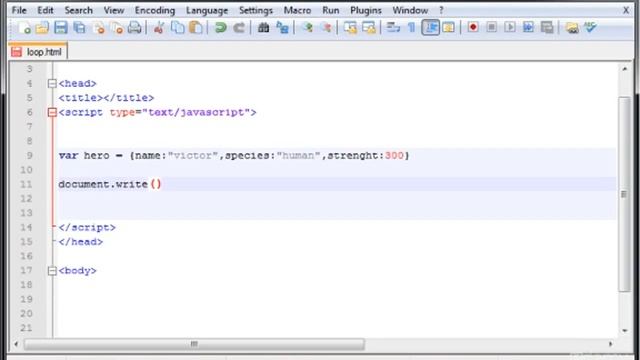Open the Language menu

tap(207, 10)
